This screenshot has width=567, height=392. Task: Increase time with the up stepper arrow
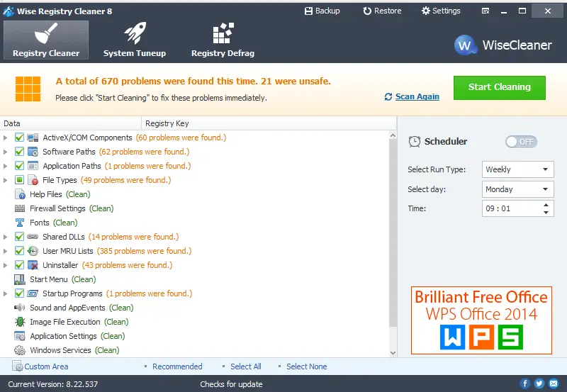[546, 205]
